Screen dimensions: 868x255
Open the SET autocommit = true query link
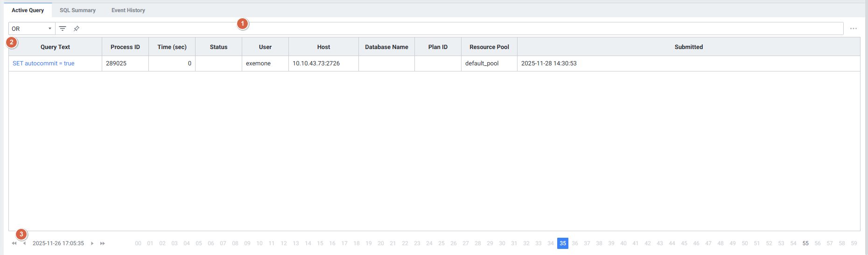[43, 64]
